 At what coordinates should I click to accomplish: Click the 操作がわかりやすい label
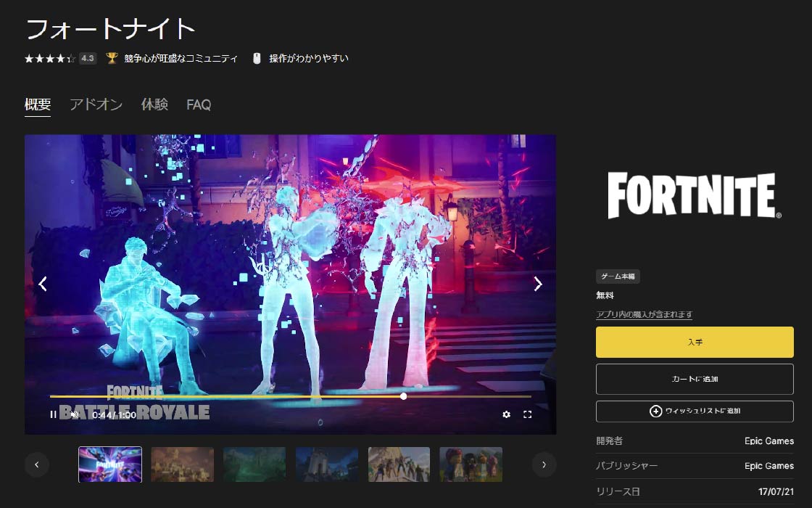click(309, 59)
